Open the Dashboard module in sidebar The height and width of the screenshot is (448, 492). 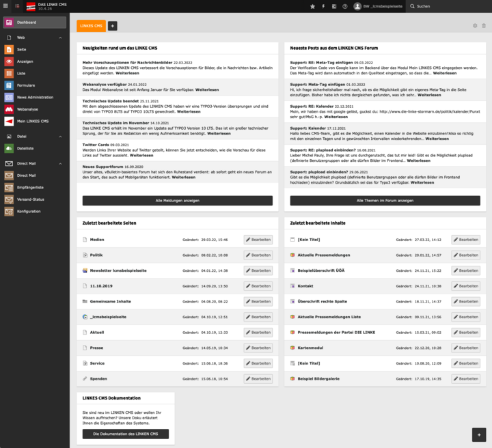(x=35, y=23)
